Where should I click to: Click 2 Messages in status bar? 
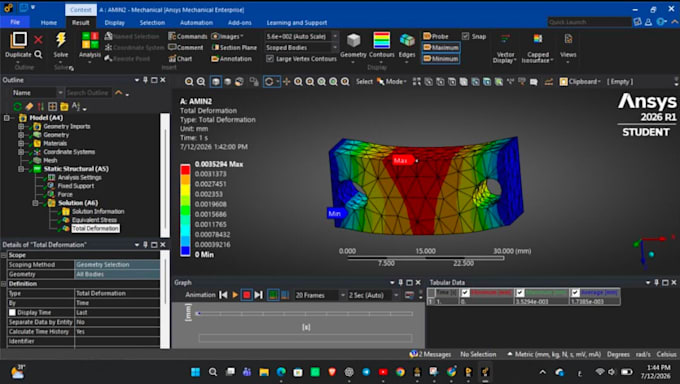click(x=431, y=354)
